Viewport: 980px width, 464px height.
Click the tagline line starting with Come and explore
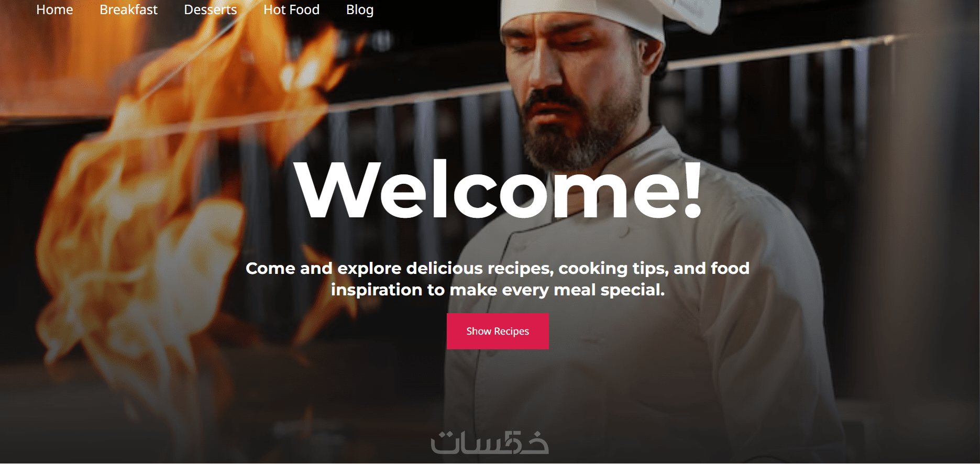[498, 268]
